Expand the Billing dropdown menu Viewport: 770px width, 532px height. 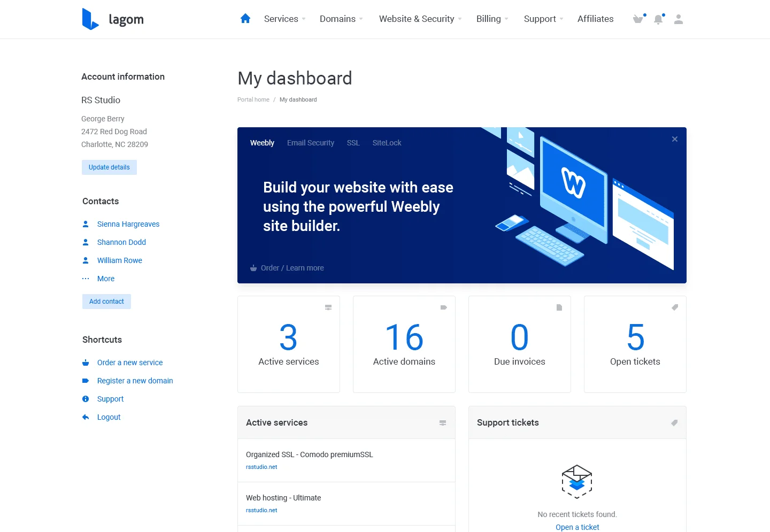[x=492, y=19]
